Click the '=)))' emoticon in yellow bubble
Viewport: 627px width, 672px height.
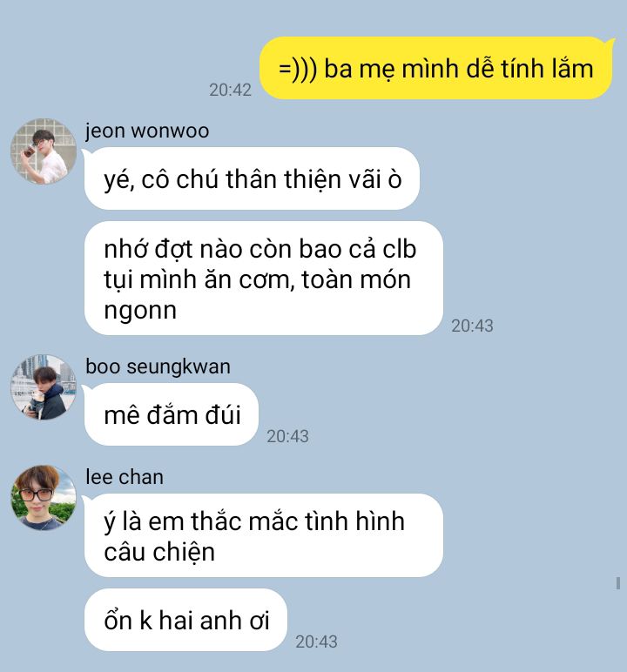(x=298, y=69)
